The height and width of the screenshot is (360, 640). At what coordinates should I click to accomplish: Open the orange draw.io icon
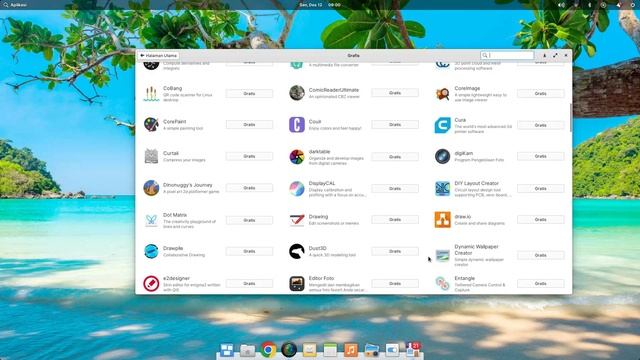(x=442, y=220)
